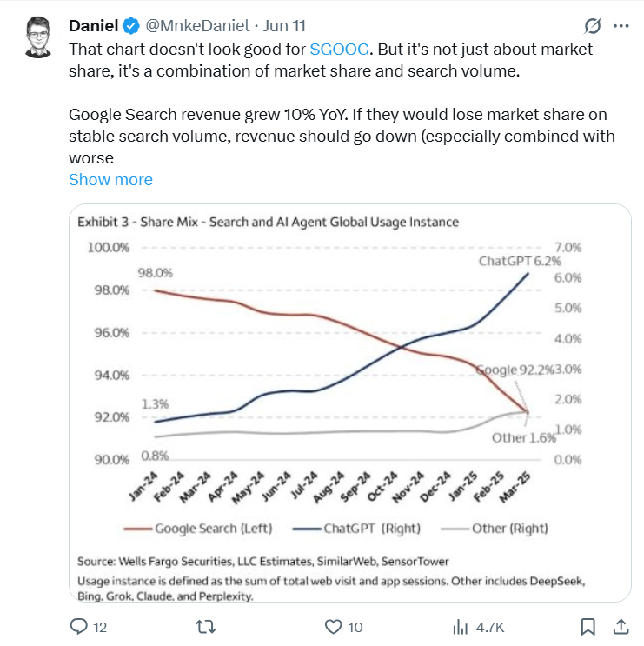
Task: Open the three-dot more options menu
Action: coord(621,26)
